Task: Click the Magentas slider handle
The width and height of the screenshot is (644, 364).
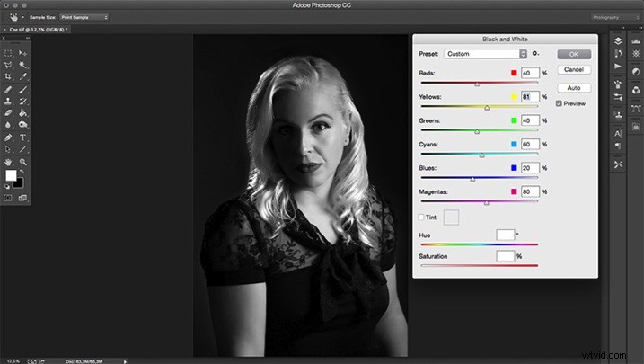Action: (x=486, y=202)
